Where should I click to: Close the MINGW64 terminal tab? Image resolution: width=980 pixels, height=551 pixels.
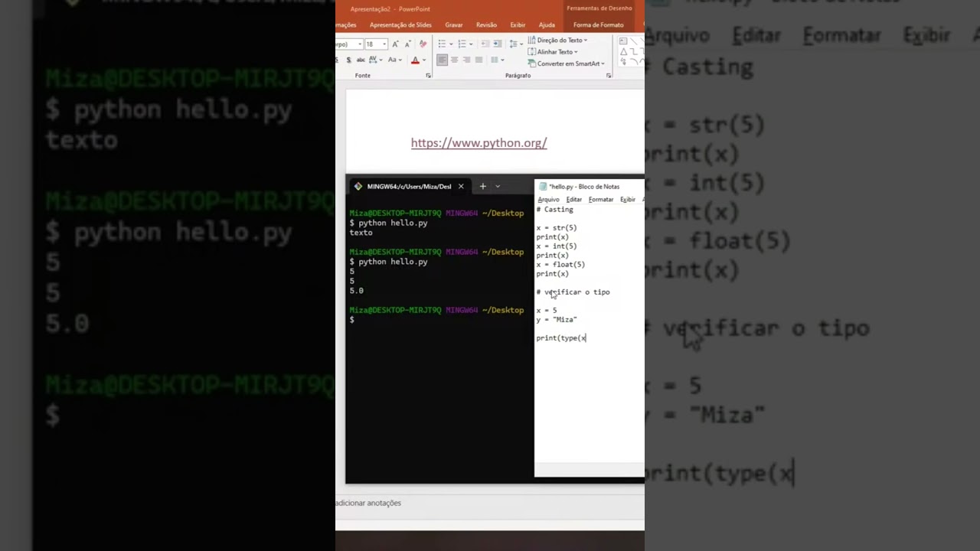click(461, 186)
